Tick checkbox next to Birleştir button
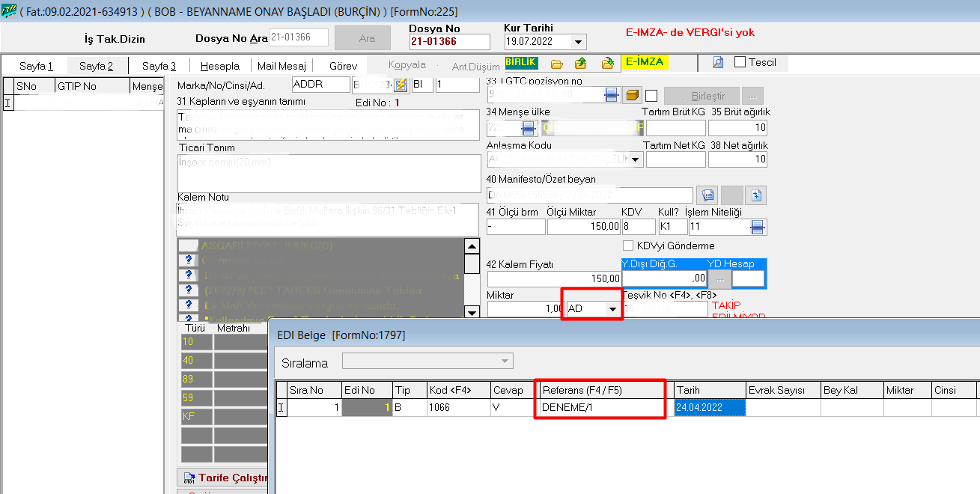The image size is (980, 494). (x=651, y=95)
